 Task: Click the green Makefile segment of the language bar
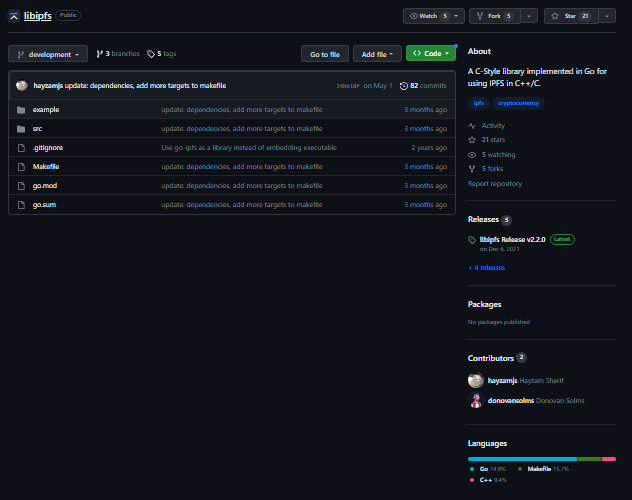point(589,459)
